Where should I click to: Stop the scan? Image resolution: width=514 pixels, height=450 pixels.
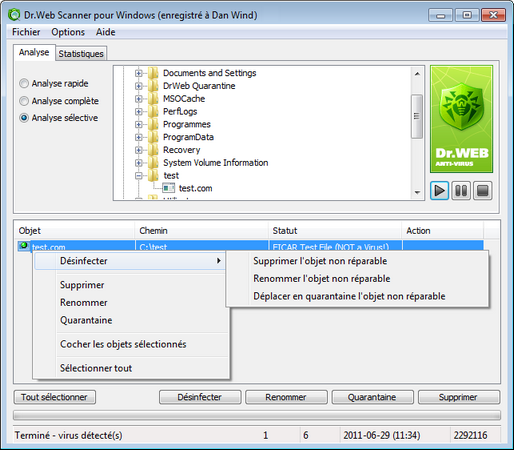[x=483, y=191]
